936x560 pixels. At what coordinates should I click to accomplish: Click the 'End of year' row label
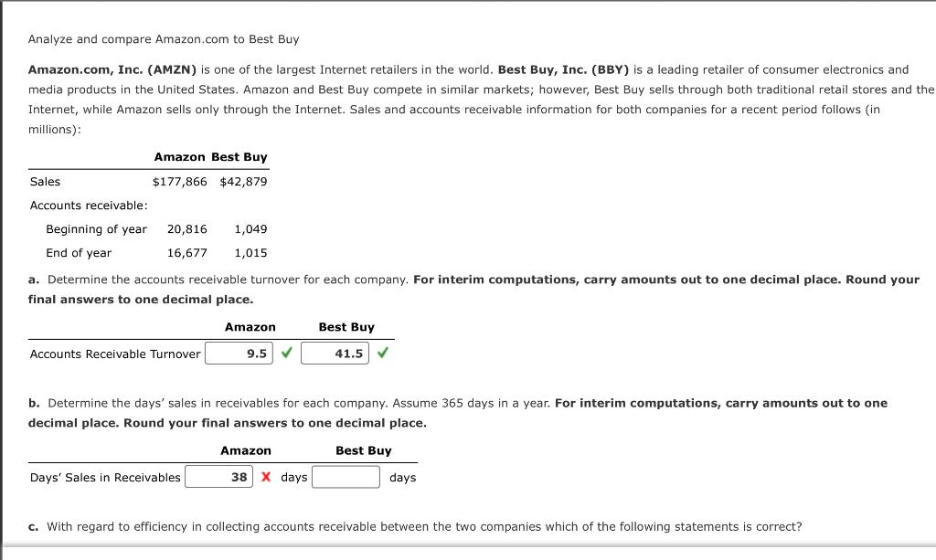[79, 253]
